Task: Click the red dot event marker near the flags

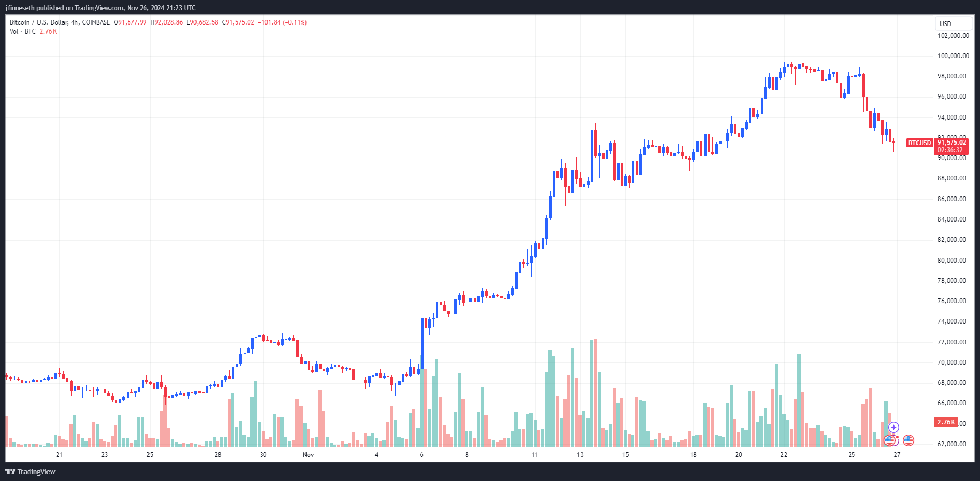Action: [x=897, y=437]
